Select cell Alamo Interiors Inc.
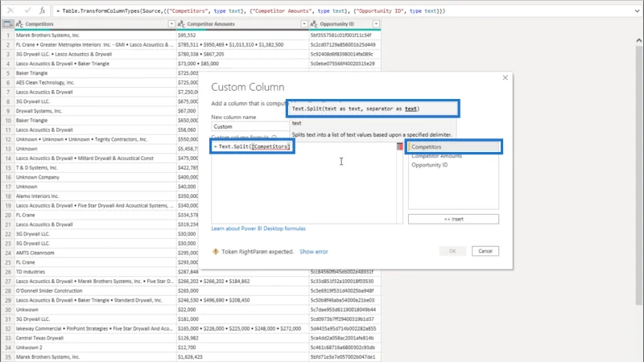 pos(95,196)
